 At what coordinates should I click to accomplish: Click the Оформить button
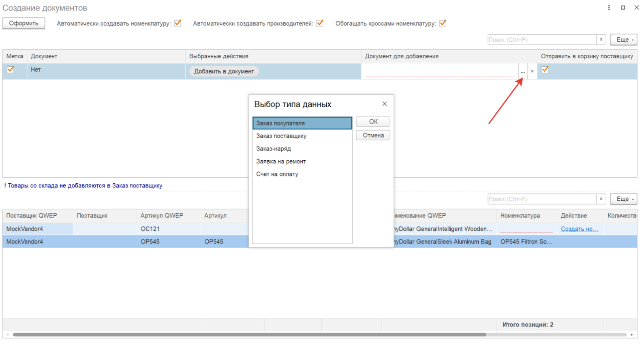click(24, 23)
